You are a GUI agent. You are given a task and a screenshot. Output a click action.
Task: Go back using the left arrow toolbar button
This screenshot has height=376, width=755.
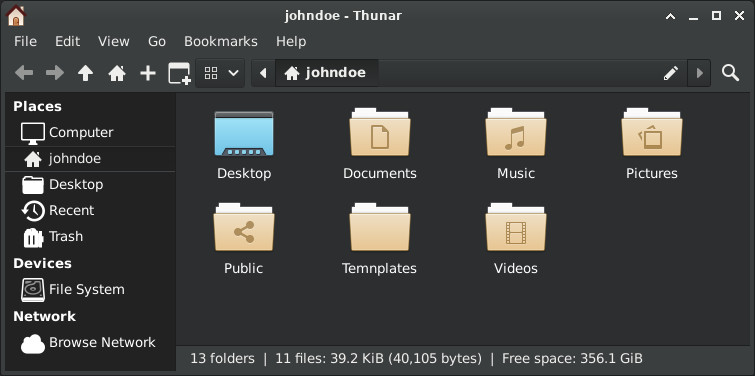coord(24,73)
